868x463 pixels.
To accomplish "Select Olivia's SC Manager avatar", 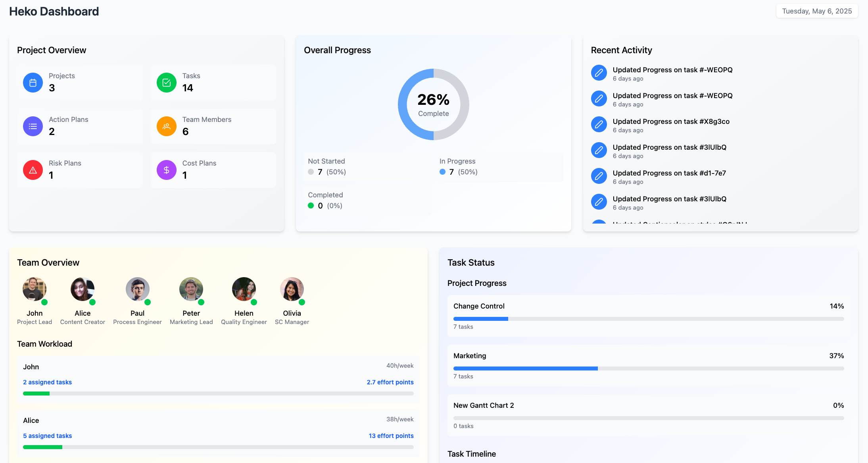I will (x=292, y=289).
